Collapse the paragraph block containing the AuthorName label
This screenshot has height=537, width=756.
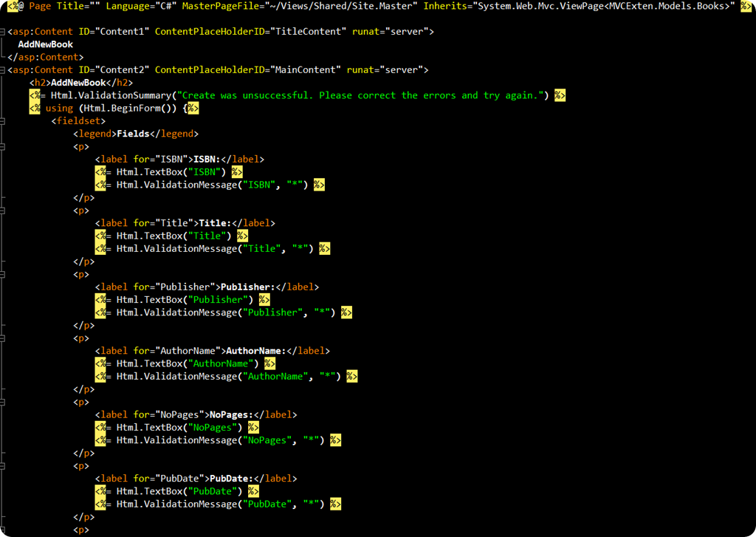(x=2, y=339)
